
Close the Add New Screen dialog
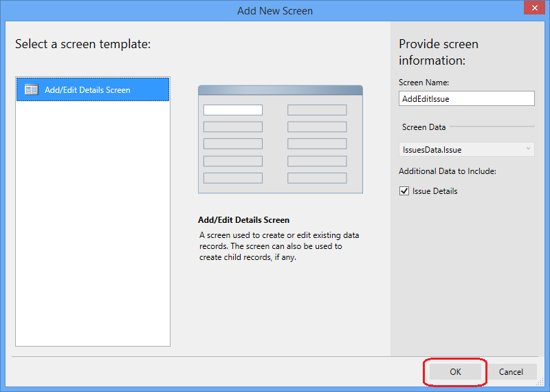(535, 8)
